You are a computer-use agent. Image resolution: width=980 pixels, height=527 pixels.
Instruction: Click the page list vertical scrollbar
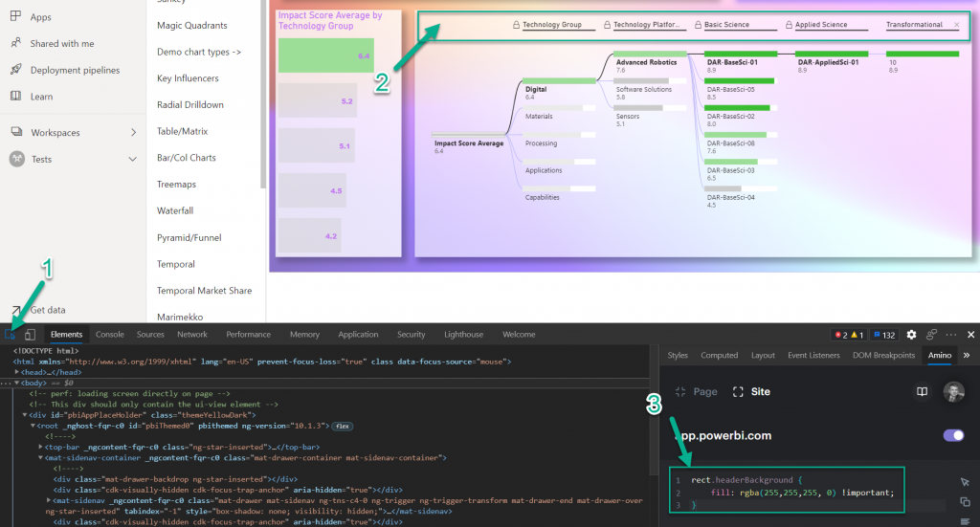pos(263,94)
